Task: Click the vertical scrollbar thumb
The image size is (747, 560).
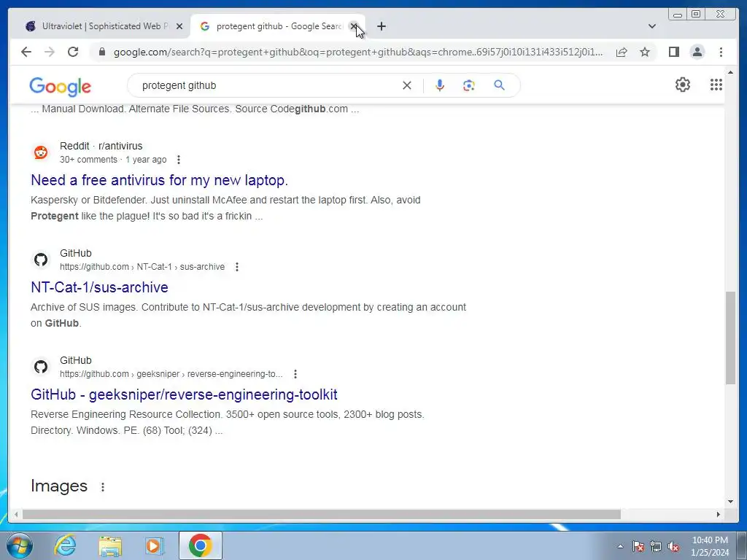Action: pyautogui.click(x=730, y=338)
